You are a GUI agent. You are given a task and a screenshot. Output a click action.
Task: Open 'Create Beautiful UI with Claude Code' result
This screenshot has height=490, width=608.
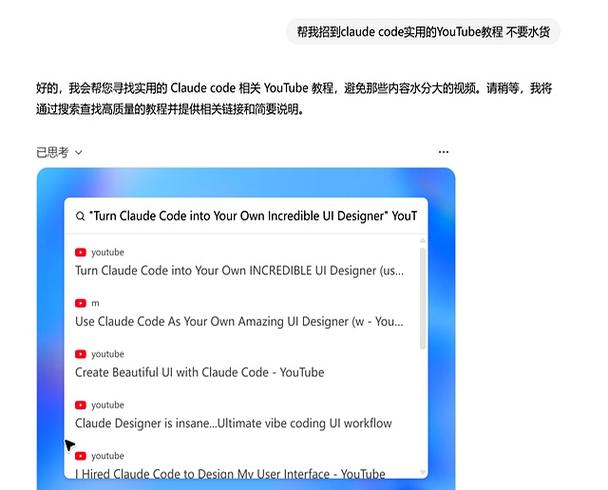tap(200, 372)
